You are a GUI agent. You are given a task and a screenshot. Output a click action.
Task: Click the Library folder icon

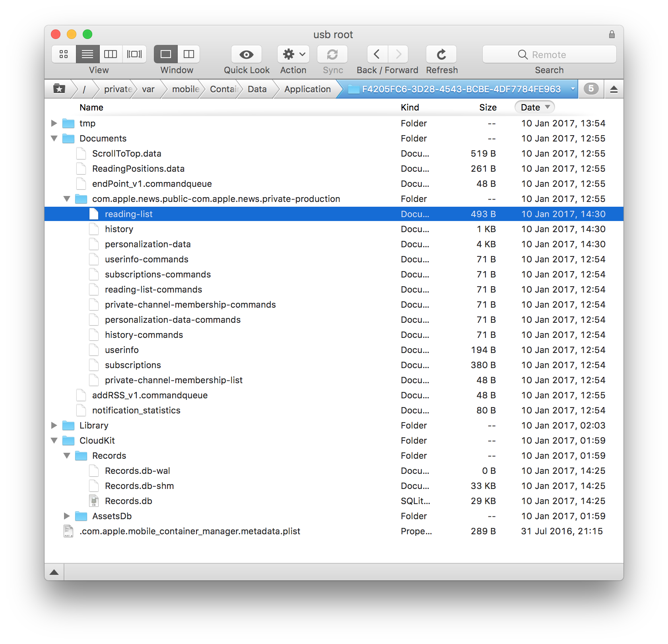click(68, 425)
